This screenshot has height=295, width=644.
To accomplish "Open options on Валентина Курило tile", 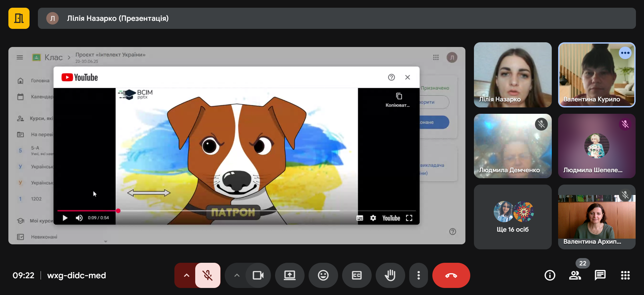I will pos(625,53).
